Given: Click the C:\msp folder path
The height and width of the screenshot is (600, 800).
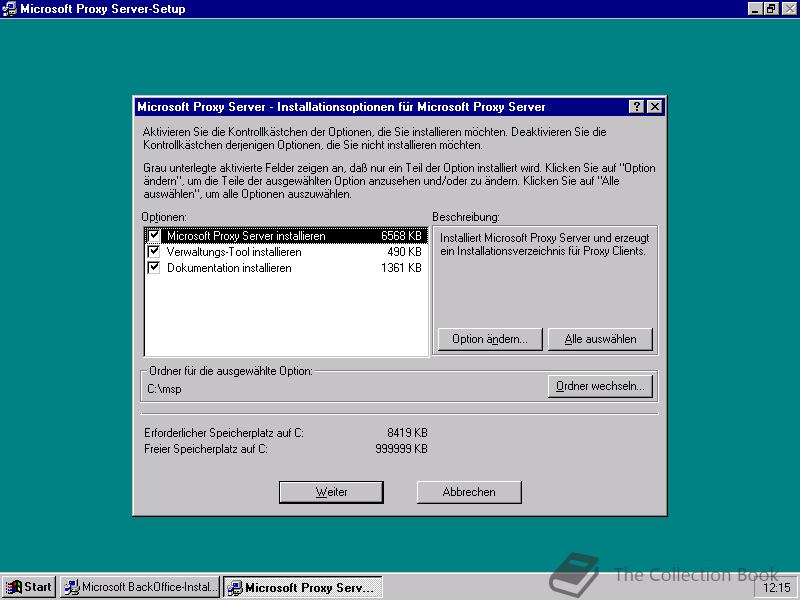Looking at the screenshot, I should (x=164, y=389).
